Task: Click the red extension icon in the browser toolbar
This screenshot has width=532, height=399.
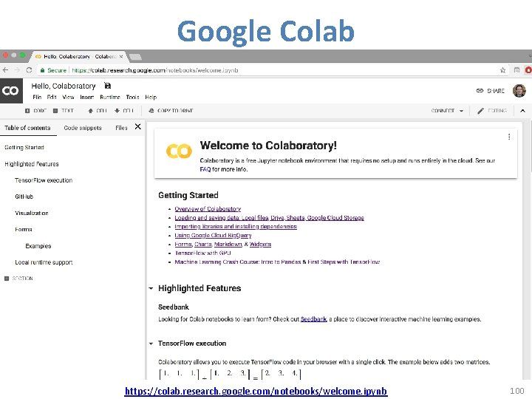Action: tap(528, 70)
